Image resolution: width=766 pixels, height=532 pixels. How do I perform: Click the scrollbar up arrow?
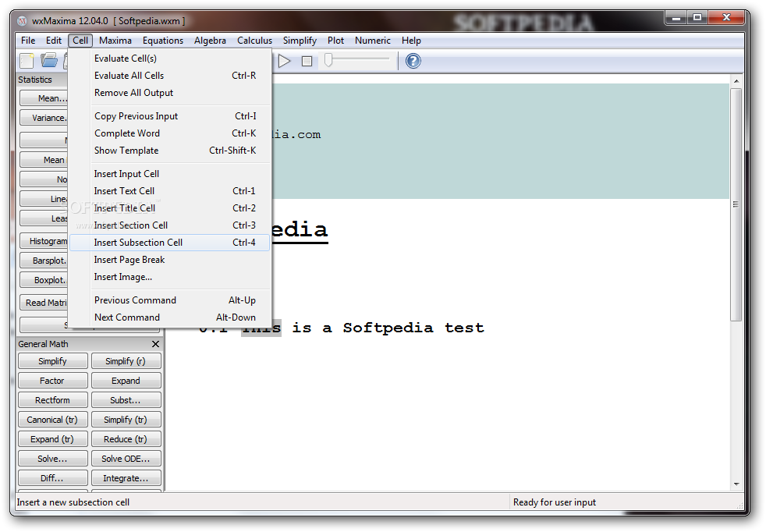coord(736,81)
